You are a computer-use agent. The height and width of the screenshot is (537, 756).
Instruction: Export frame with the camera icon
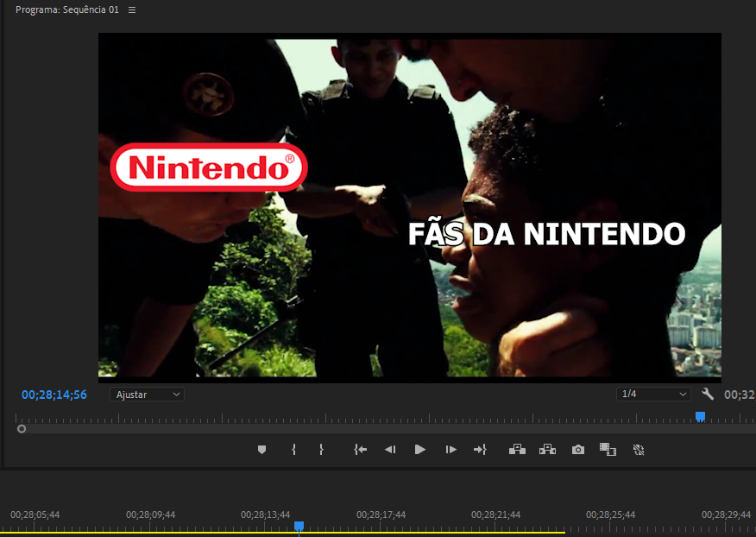click(x=578, y=450)
